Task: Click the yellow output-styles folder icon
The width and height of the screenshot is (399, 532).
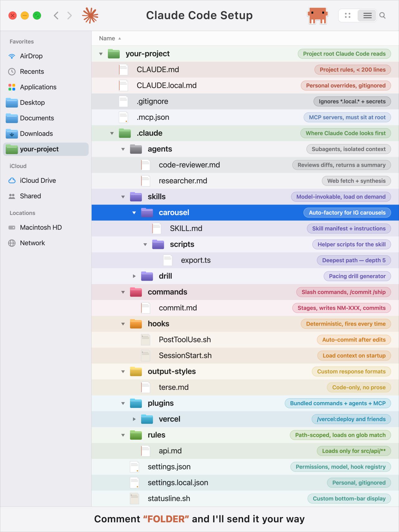Action: [136, 372]
